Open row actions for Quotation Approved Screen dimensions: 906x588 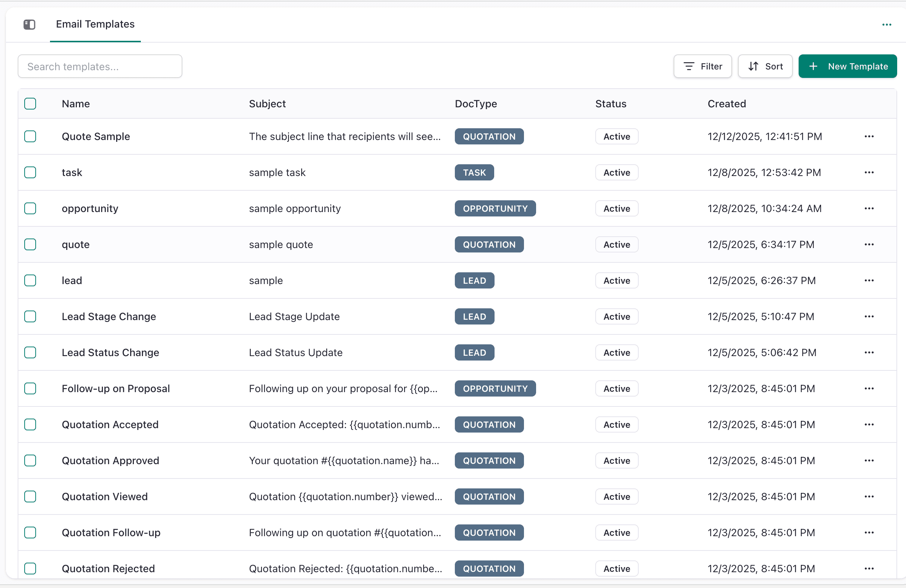click(869, 460)
